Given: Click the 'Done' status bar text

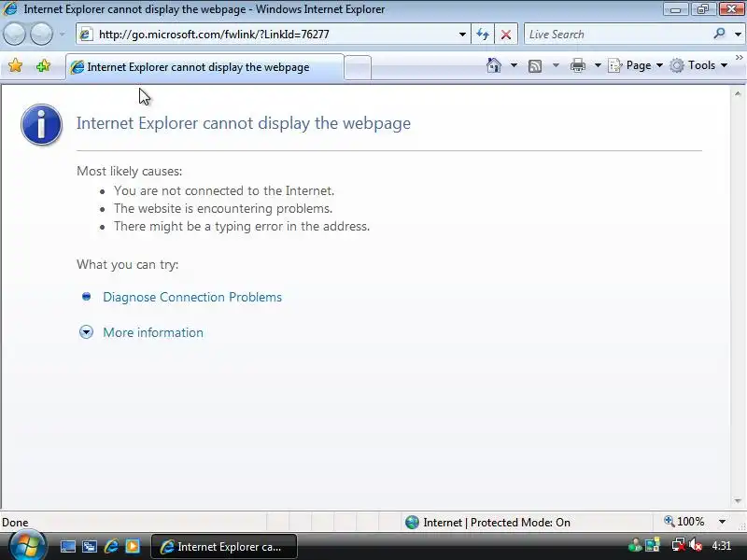Looking at the screenshot, I should click(15, 523).
